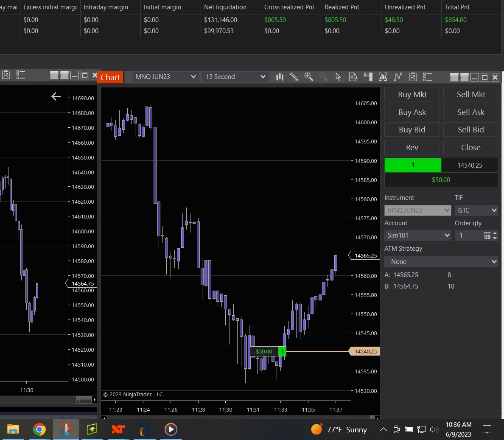Click the Net liquidation column header
The height and width of the screenshot is (440, 504).
[225, 7]
